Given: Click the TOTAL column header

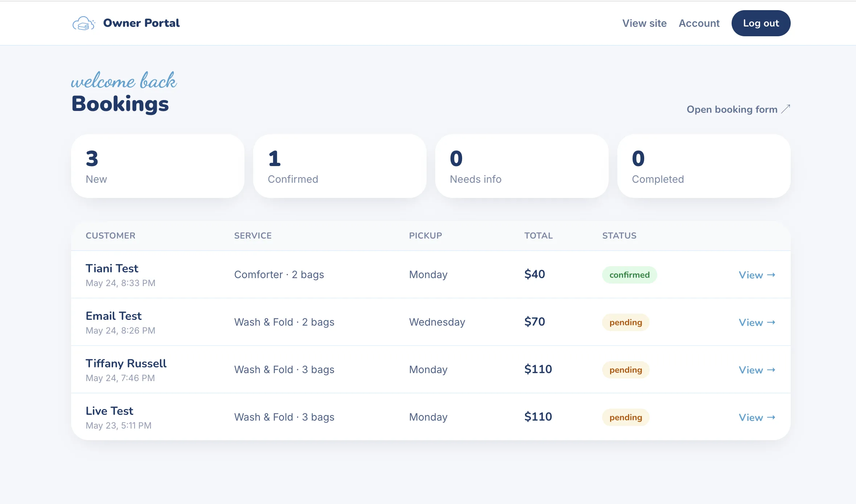Looking at the screenshot, I should (538, 236).
